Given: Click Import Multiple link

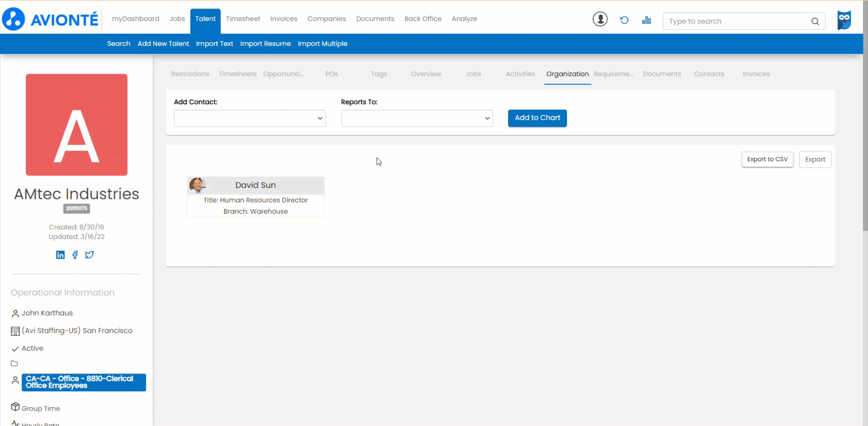Looking at the screenshot, I should click(x=323, y=44).
